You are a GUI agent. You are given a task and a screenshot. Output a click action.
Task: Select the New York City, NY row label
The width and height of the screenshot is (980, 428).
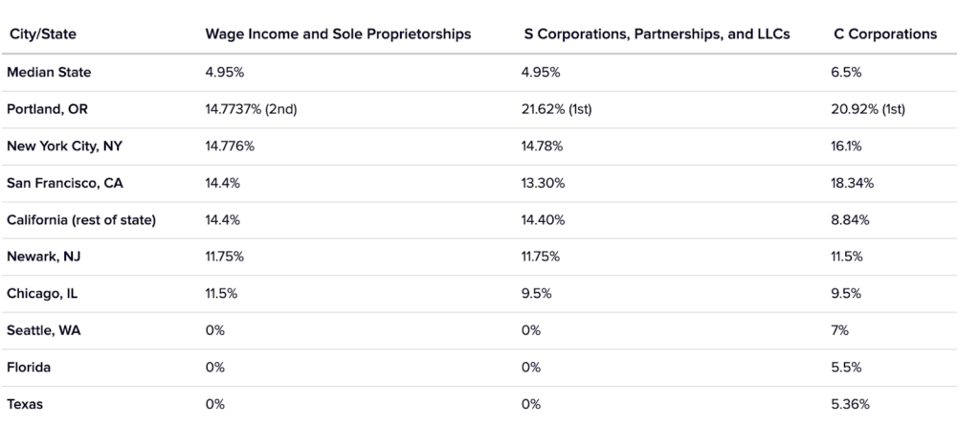65,146
